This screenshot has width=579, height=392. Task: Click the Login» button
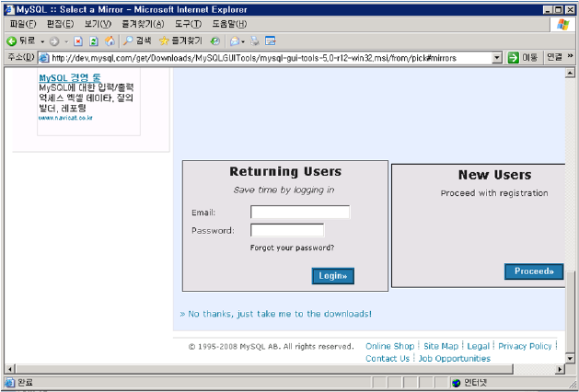pos(332,276)
